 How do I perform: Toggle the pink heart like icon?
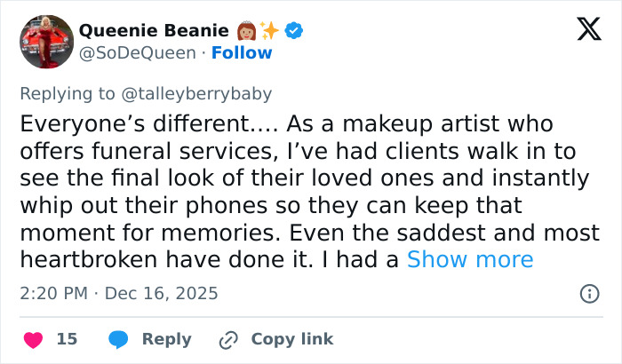click(x=33, y=339)
